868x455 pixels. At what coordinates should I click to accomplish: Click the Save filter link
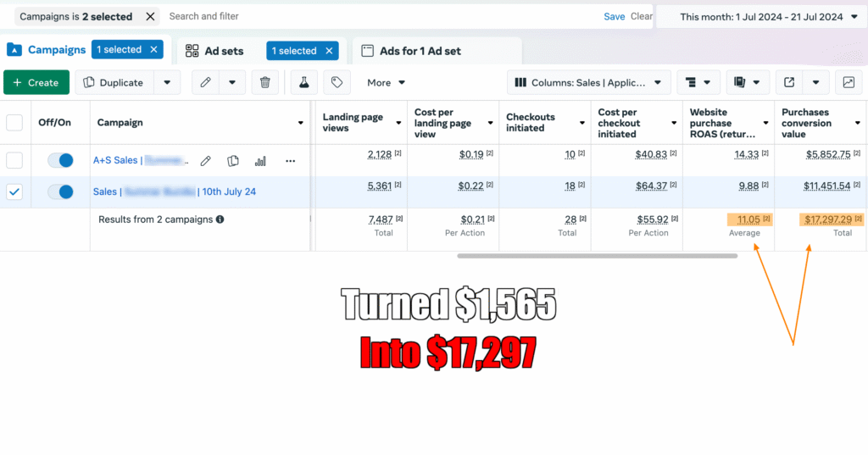[614, 16]
